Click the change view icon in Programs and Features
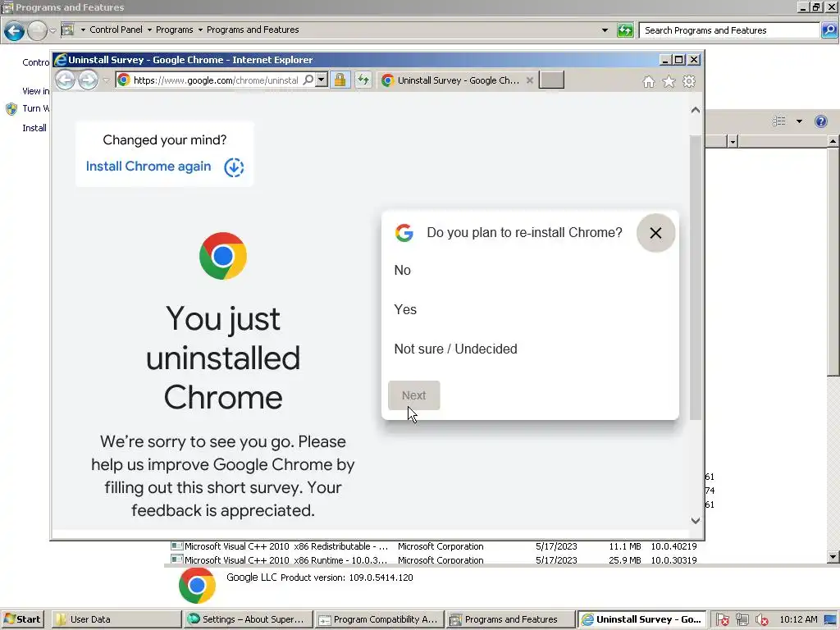Viewport: 840px width, 630px height. pyautogui.click(x=779, y=121)
